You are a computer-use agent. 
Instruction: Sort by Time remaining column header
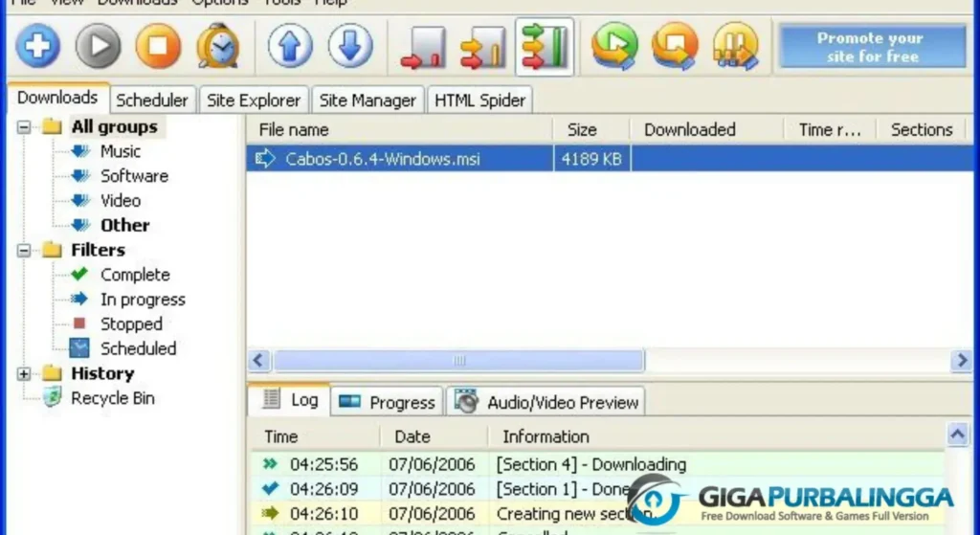click(x=830, y=130)
